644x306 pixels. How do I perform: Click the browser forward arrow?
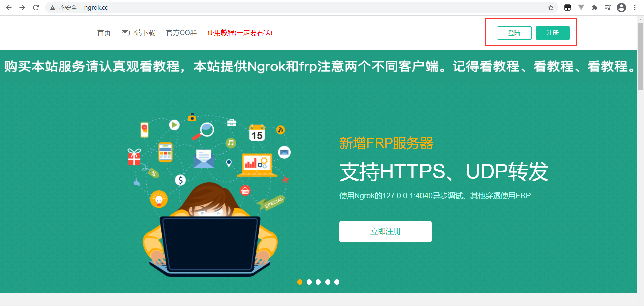coord(22,7)
